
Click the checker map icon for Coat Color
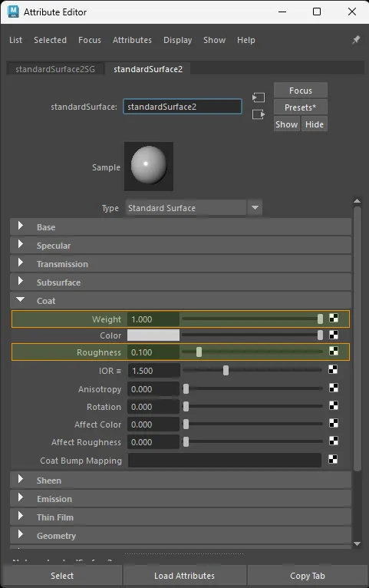coord(334,335)
